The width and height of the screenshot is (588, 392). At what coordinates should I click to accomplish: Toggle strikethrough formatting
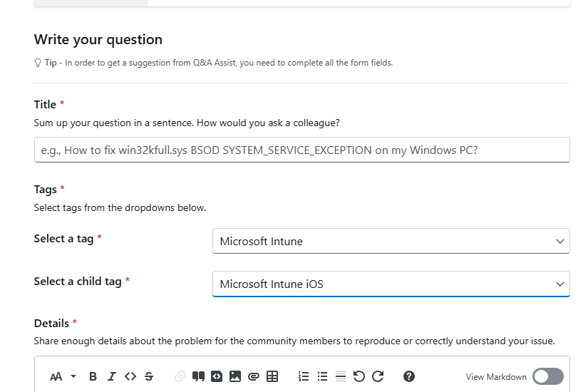point(149,376)
